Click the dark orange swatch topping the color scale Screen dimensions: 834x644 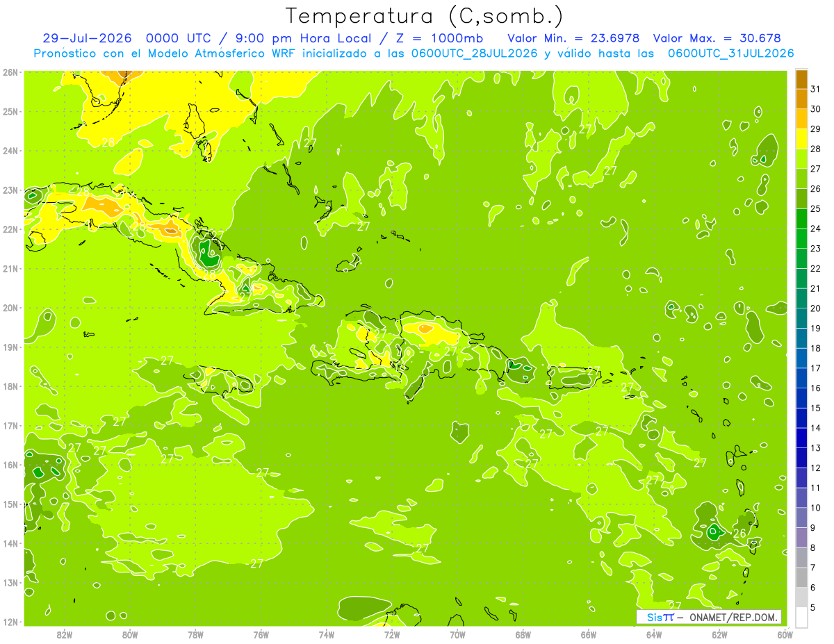pyautogui.click(x=801, y=79)
